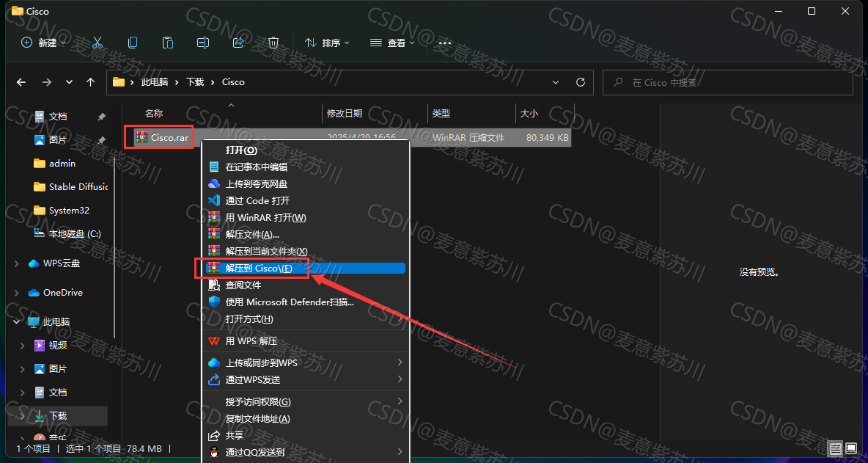
Task: Open the 查看 view dropdown
Action: (392, 43)
